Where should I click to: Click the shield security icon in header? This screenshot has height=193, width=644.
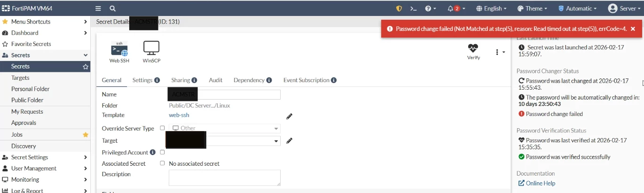(399, 8)
